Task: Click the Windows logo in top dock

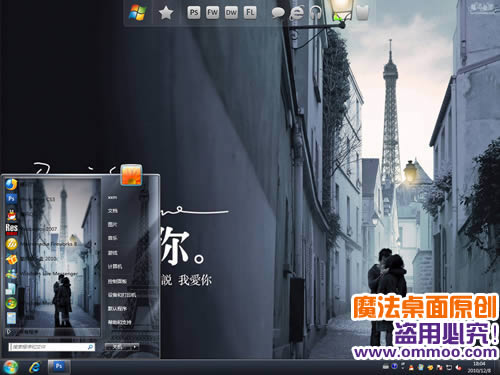Action: coord(137,13)
